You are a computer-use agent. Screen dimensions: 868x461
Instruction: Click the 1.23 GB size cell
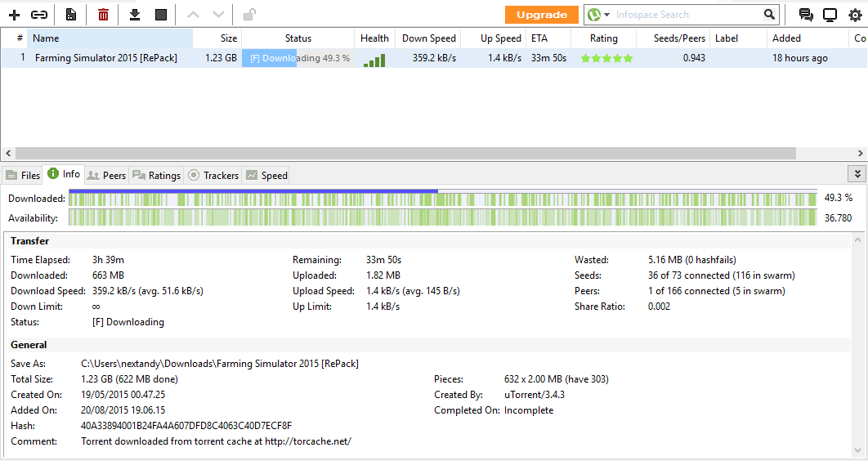221,58
